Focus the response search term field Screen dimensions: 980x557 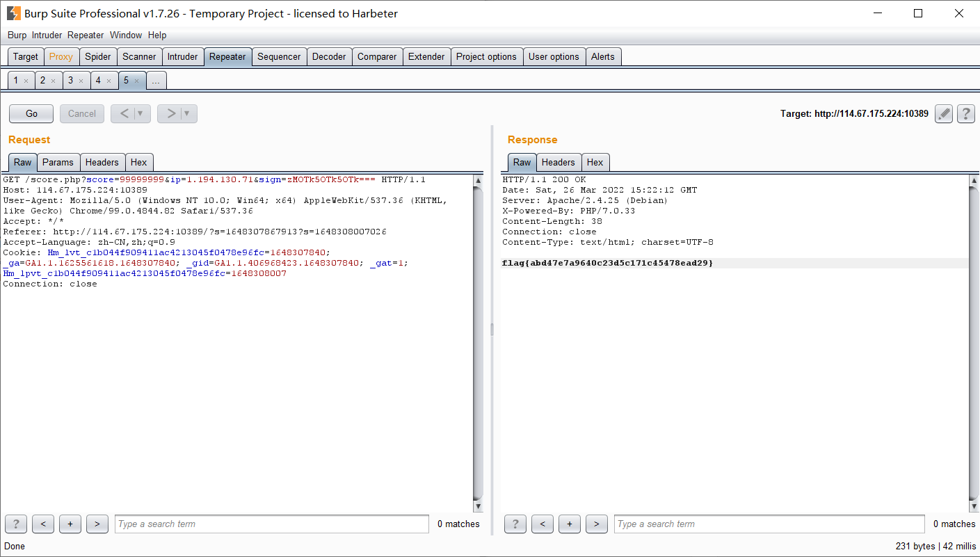tap(769, 524)
